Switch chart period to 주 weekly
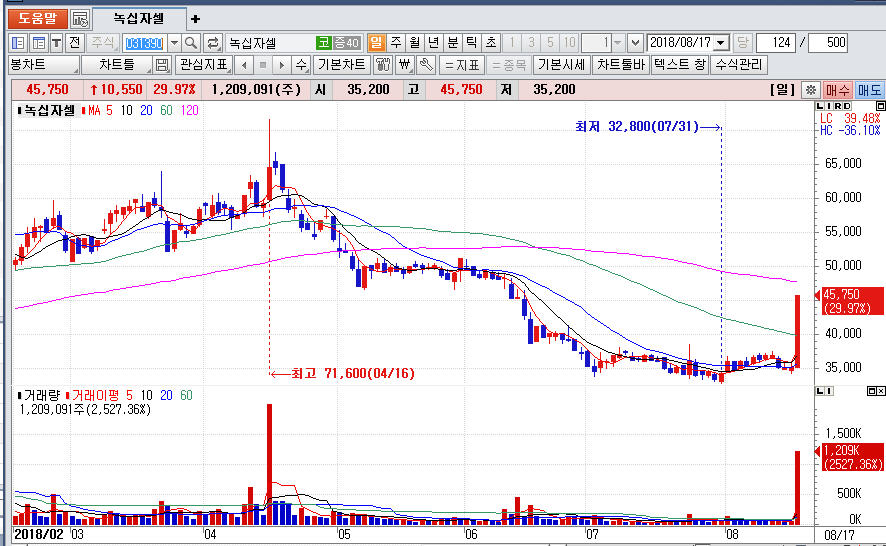886x546 pixels. [395, 43]
